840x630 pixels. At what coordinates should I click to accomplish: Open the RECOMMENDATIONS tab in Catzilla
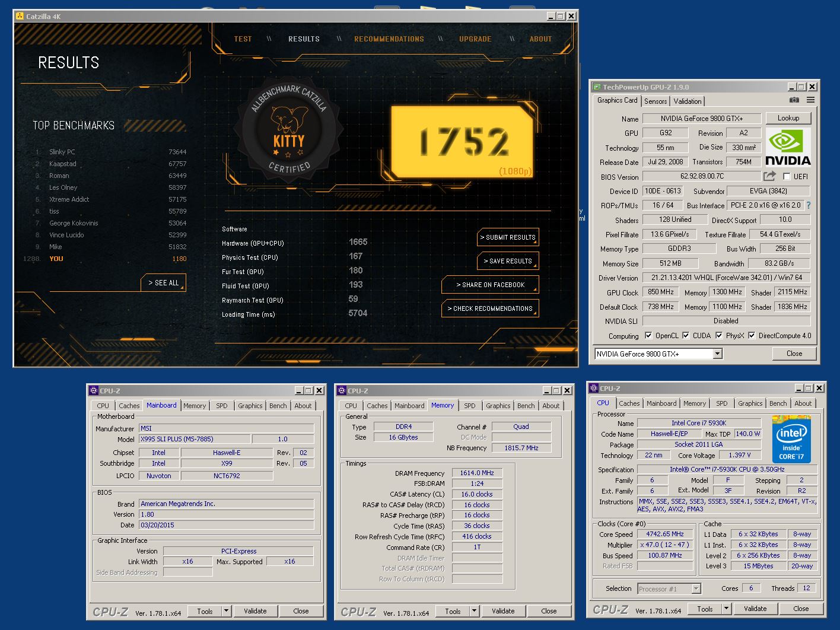389,39
